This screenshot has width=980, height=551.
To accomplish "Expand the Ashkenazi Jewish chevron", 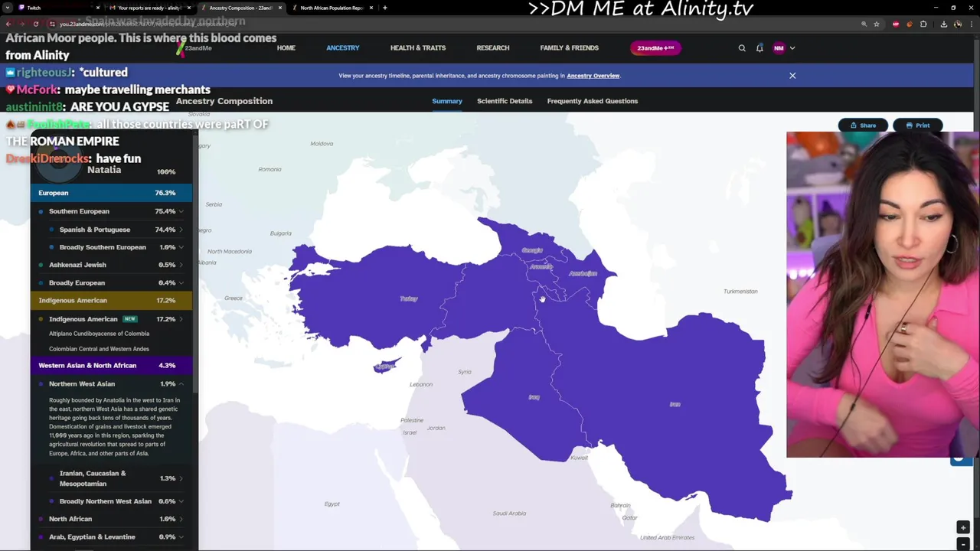I will click(181, 265).
